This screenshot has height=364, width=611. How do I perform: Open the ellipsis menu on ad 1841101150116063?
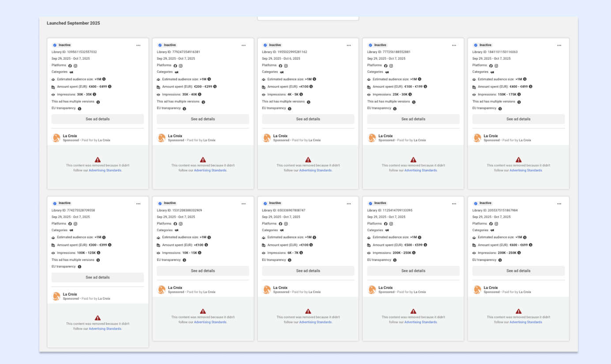559,45
